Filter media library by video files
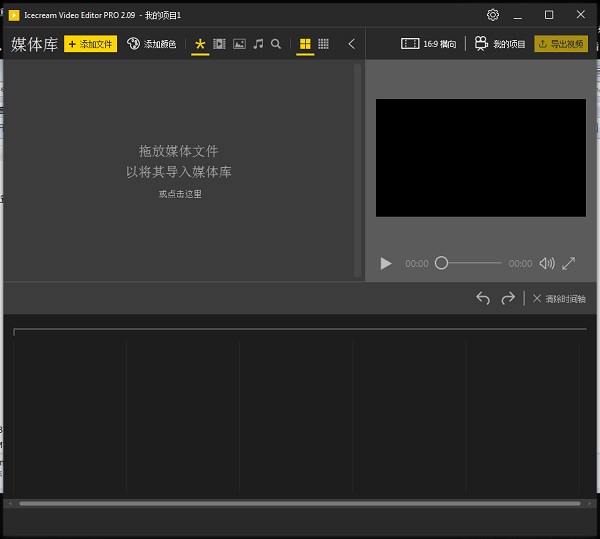This screenshot has height=539, width=600. pyautogui.click(x=219, y=44)
